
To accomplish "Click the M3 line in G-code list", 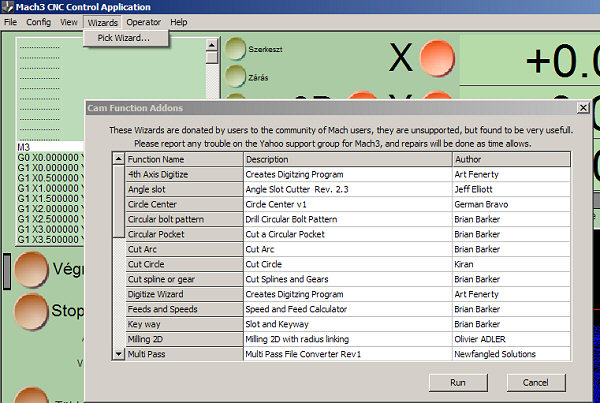I will [50, 147].
